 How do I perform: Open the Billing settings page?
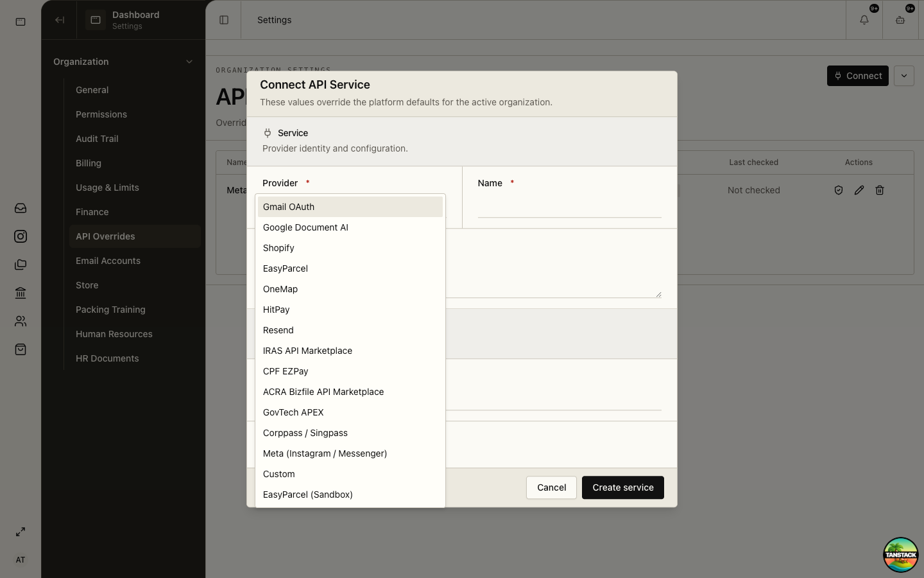coord(135,163)
